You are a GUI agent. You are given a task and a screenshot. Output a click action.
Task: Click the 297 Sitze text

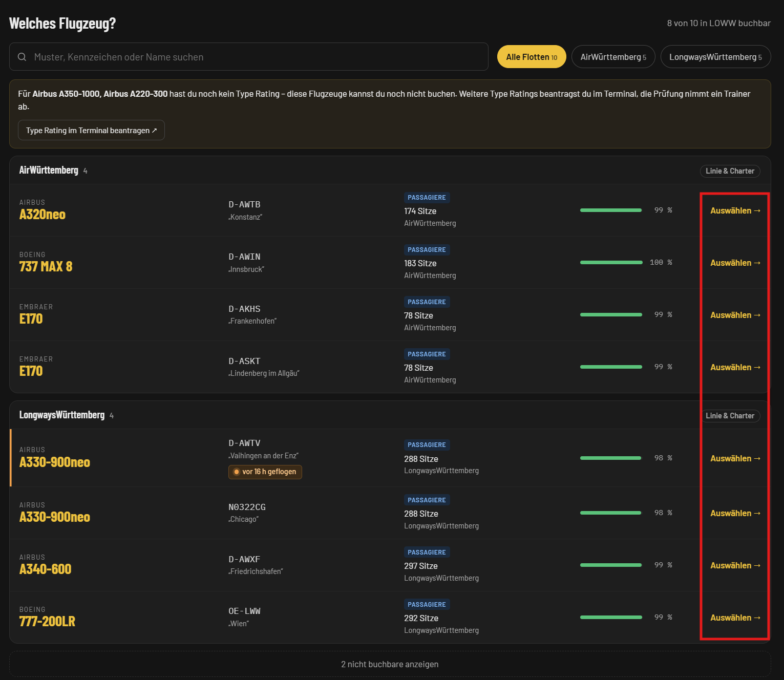(x=421, y=566)
